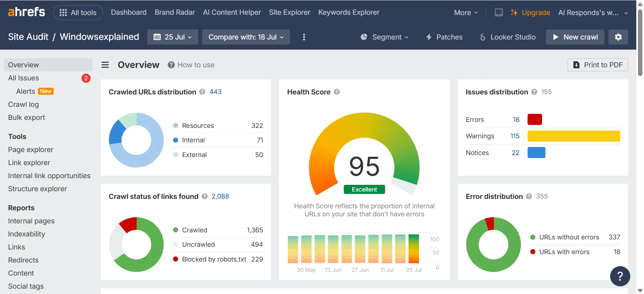Open the 25 Jul date dropdown
The height and width of the screenshot is (294, 644).
173,37
